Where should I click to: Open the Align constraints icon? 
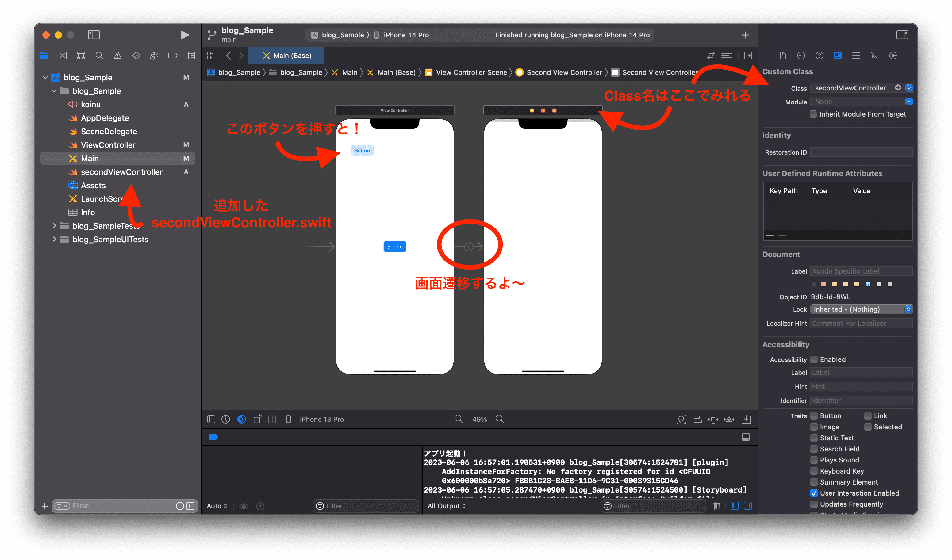pos(697,419)
